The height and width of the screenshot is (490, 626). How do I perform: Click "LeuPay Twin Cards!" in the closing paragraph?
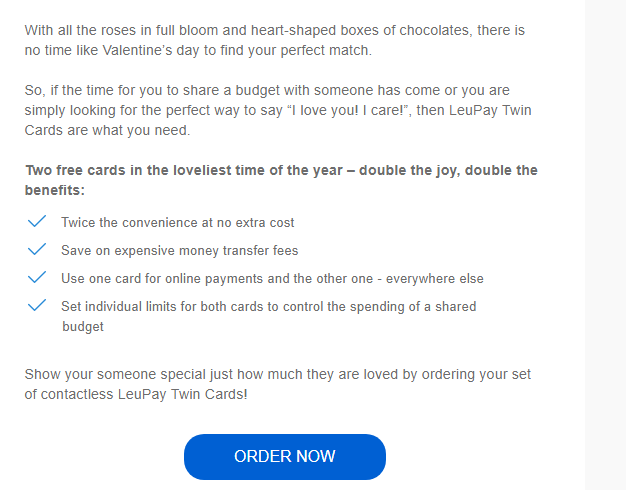click(x=182, y=394)
